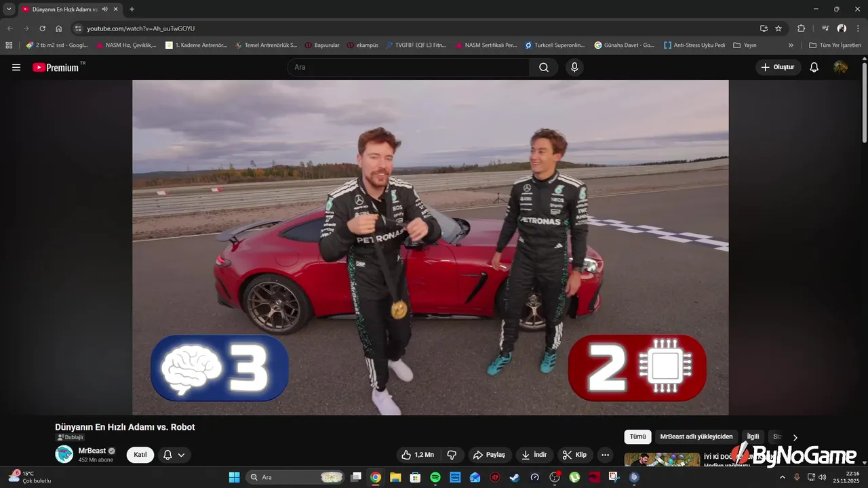Dislike the video
Screen dimensions: 868x488
452,455
